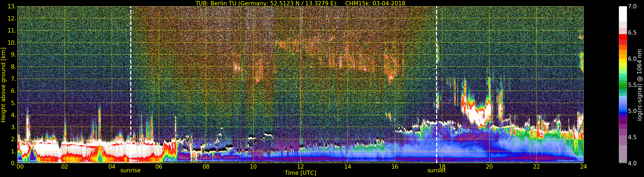Click time axis tick '20'
This screenshot has height=177, width=644.
[x=489, y=166]
